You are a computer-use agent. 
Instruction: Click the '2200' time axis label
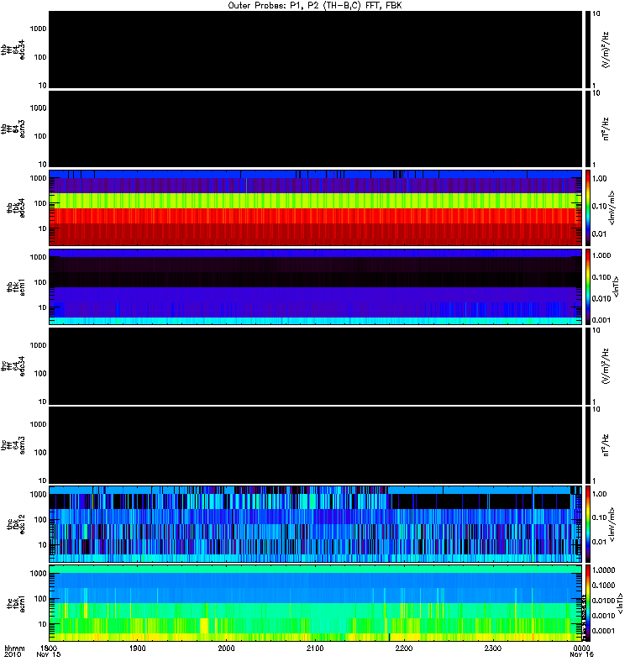404,648
